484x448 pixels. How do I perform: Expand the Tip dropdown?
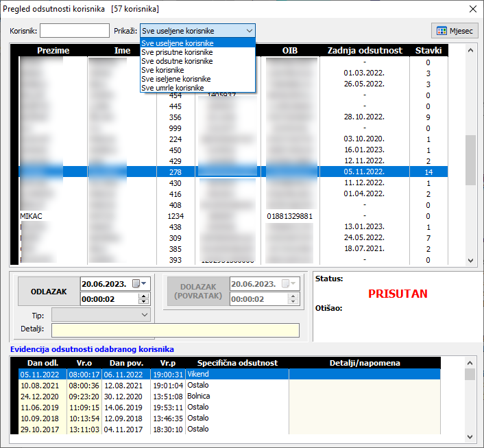[x=144, y=314]
